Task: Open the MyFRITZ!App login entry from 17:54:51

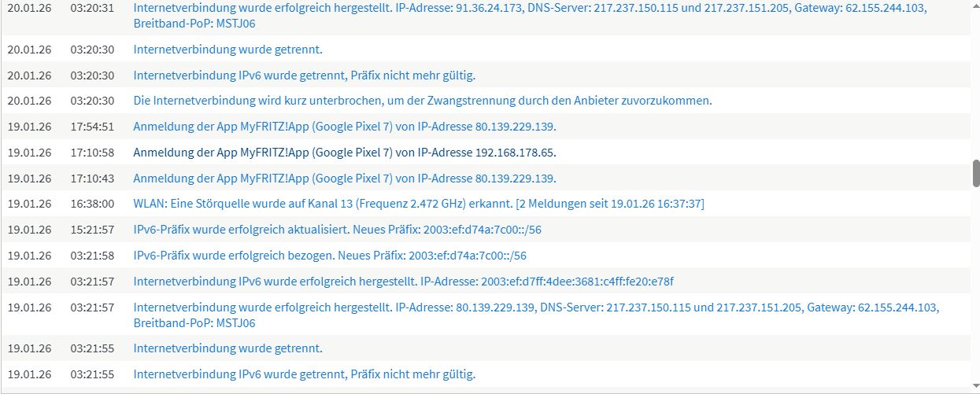Action: pos(344,127)
